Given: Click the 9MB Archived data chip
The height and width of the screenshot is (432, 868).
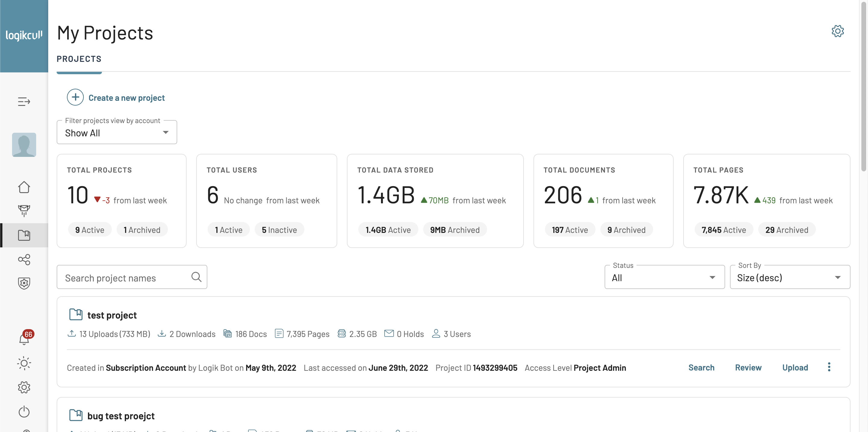Looking at the screenshot, I should point(455,230).
